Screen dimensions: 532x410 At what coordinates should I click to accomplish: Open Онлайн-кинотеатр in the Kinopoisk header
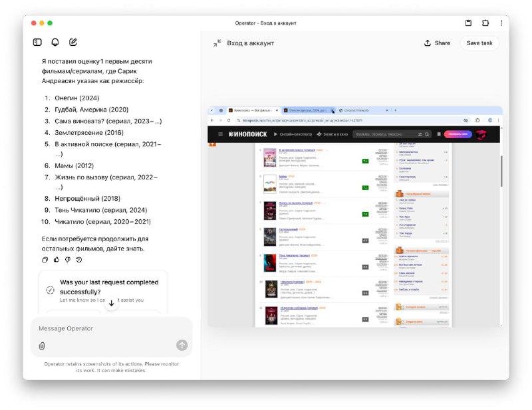coord(293,134)
